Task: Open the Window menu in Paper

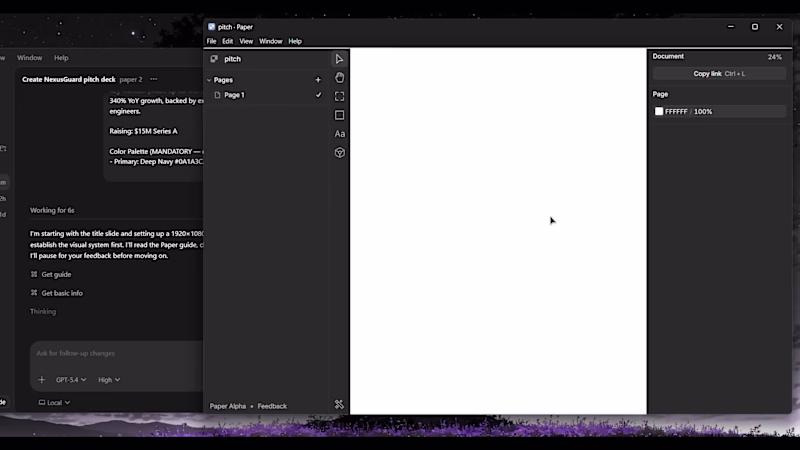Action: (270, 41)
